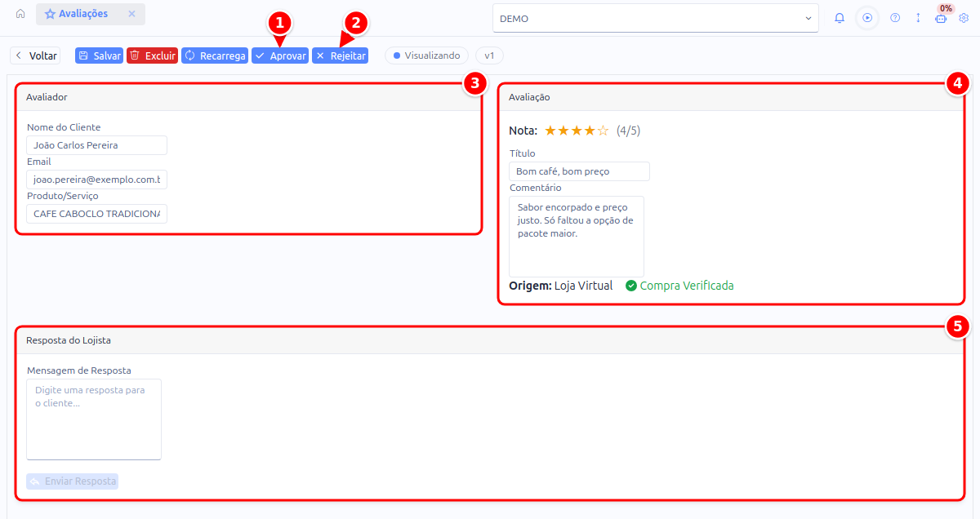980x519 pixels.
Task: Approve the review with Aprovar
Action: [x=280, y=55]
